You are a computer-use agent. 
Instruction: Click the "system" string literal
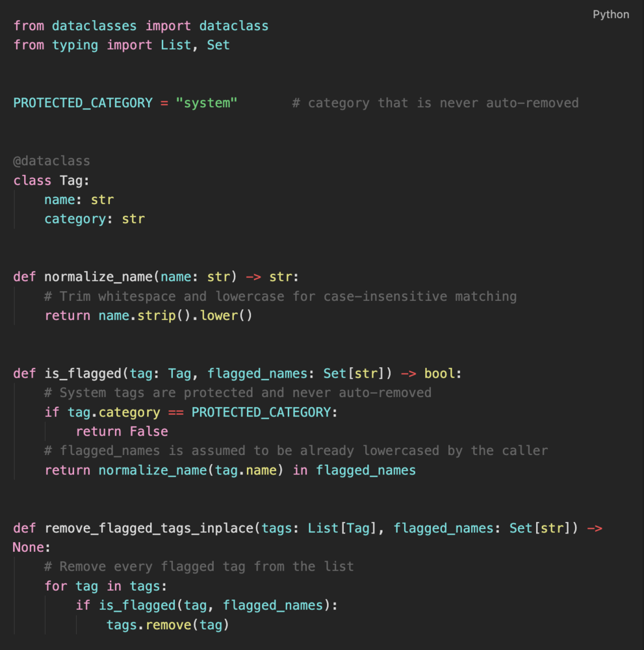click(x=207, y=103)
